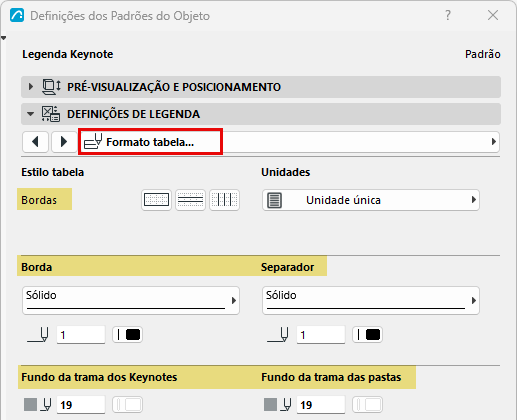Go to next settings page arrow
Image resolution: width=517 pixels, height=420 pixels.
pyautogui.click(x=64, y=142)
